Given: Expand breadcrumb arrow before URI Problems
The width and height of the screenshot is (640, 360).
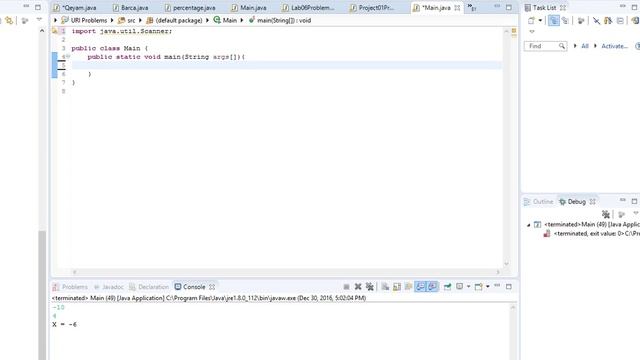Looking at the screenshot, I should tap(56, 20).
